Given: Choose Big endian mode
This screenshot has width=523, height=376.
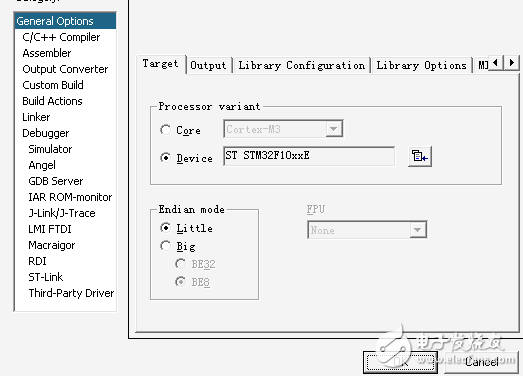Looking at the screenshot, I should pos(165,246).
